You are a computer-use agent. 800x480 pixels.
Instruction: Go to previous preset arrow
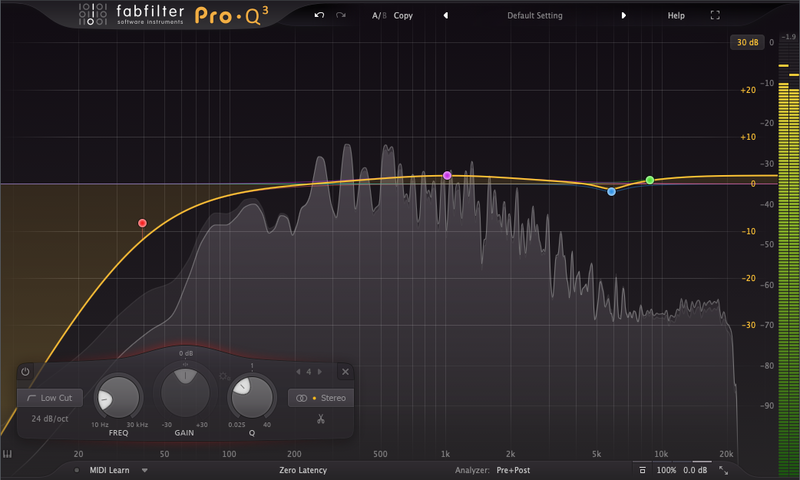445,15
